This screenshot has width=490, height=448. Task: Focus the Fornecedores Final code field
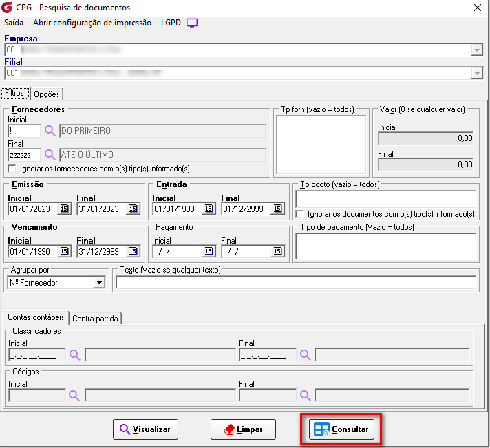(x=24, y=155)
